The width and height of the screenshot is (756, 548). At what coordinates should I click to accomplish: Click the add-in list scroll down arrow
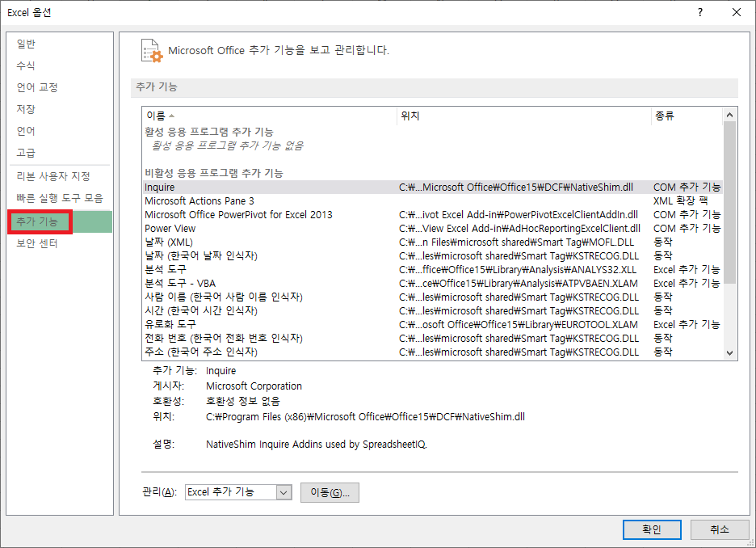tap(729, 353)
